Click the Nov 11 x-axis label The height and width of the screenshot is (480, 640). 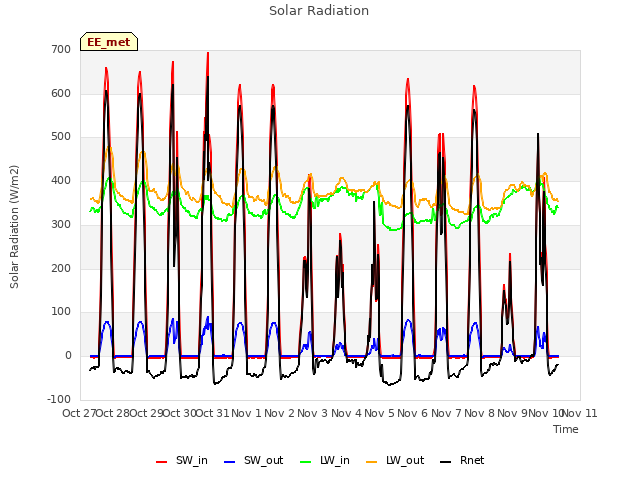(580, 413)
